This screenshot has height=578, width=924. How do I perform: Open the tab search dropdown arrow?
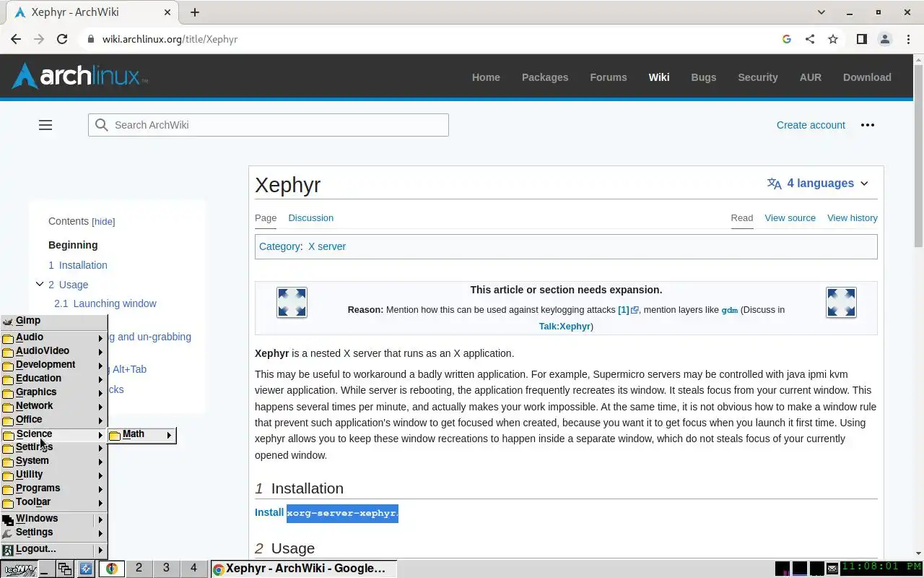(x=821, y=12)
